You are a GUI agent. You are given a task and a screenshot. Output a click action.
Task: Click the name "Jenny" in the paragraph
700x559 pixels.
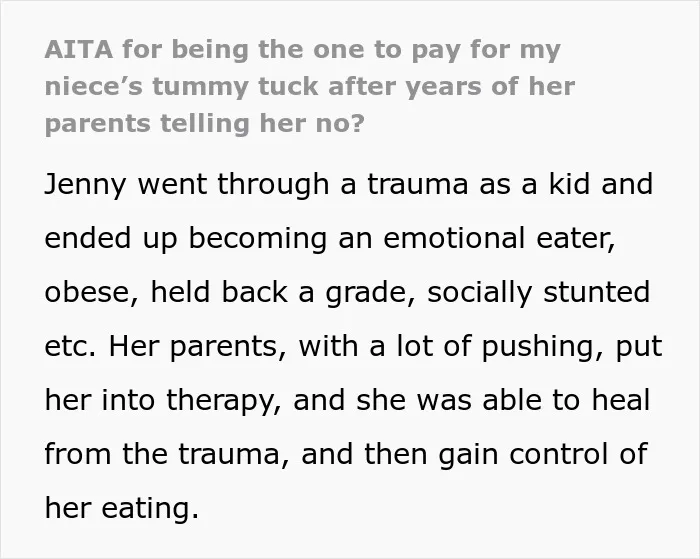click(x=85, y=185)
